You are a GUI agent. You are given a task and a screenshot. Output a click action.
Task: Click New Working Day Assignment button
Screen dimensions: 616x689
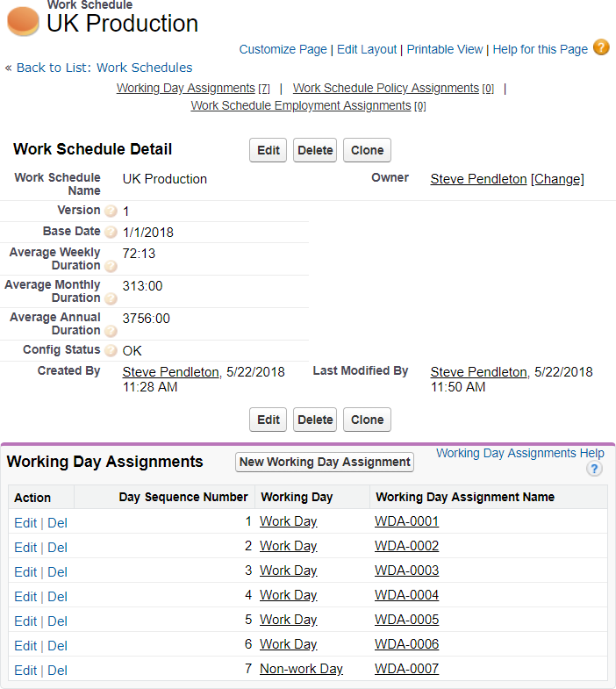point(325,462)
